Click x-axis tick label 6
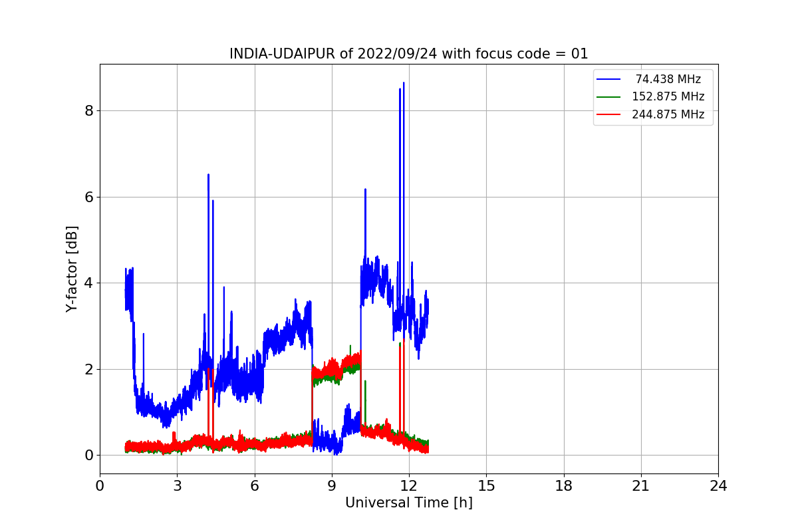 [x=255, y=486]
